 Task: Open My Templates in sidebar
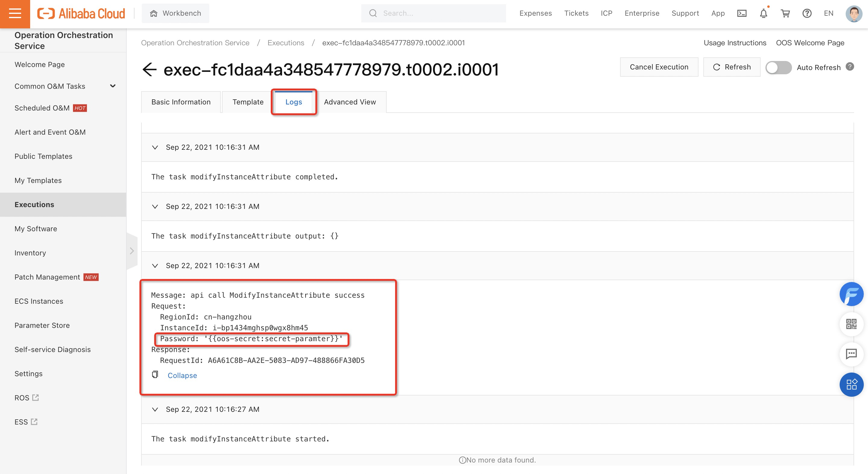pyautogui.click(x=38, y=181)
